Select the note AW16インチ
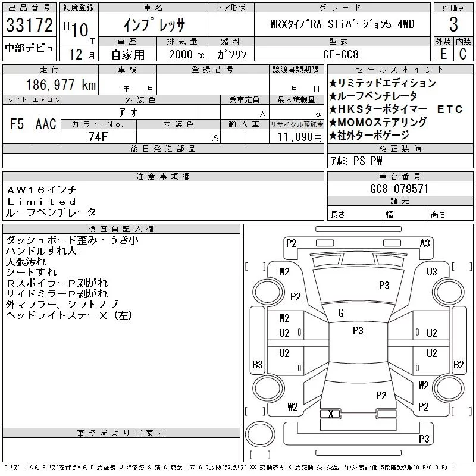This screenshot has height=476, width=476. point(41,190)
